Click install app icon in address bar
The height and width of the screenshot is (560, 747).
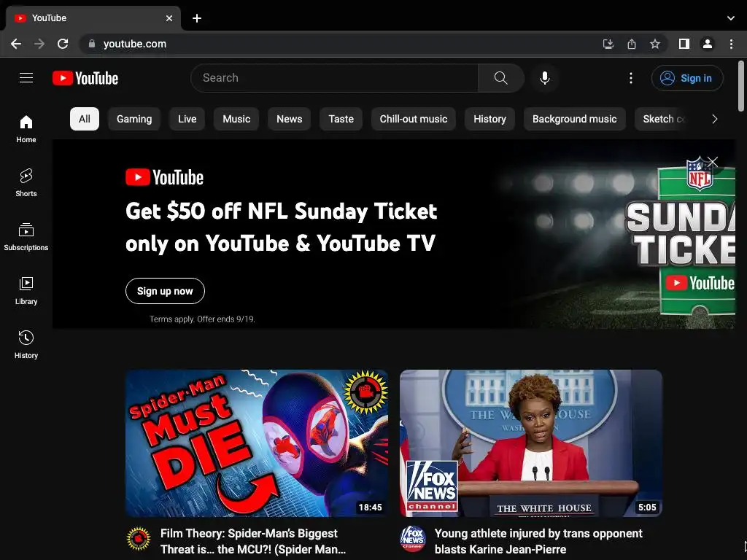tap(608, 44)
